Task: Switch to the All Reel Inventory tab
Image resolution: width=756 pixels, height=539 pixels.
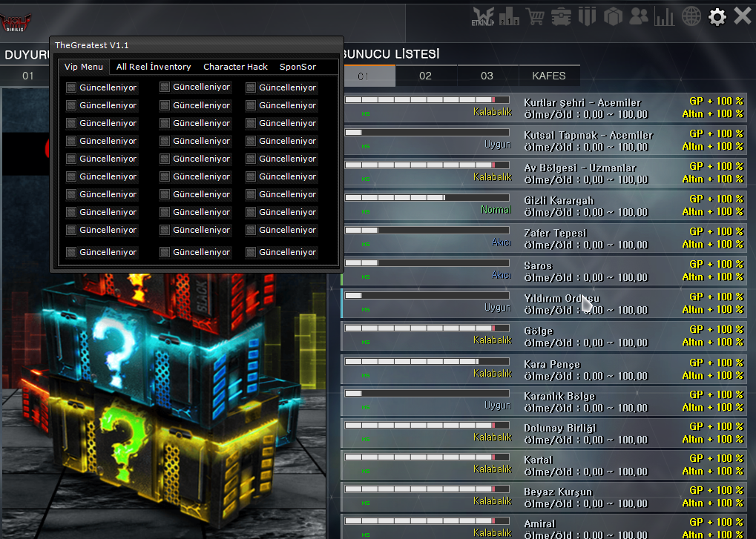Action: click(154, 67)
